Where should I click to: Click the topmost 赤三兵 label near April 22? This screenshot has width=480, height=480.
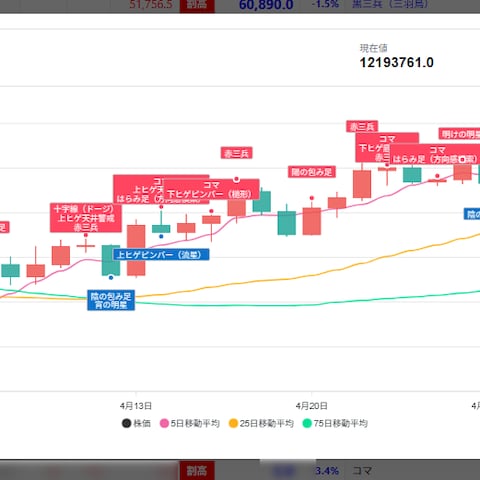tap(362, 126)
